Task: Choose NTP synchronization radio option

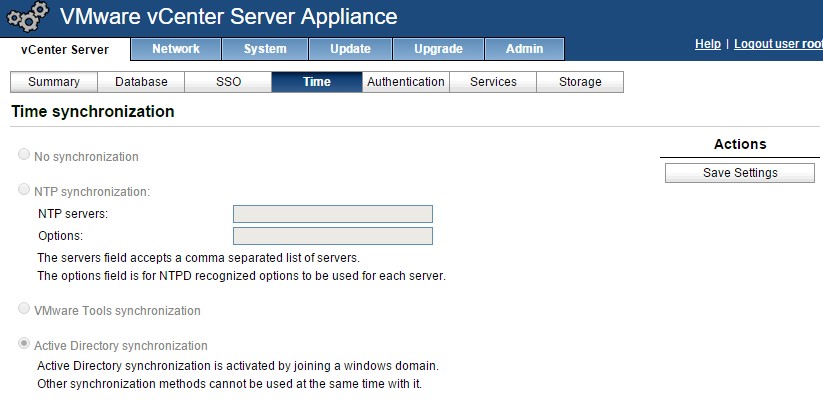Action: click(x=24, y=189)
